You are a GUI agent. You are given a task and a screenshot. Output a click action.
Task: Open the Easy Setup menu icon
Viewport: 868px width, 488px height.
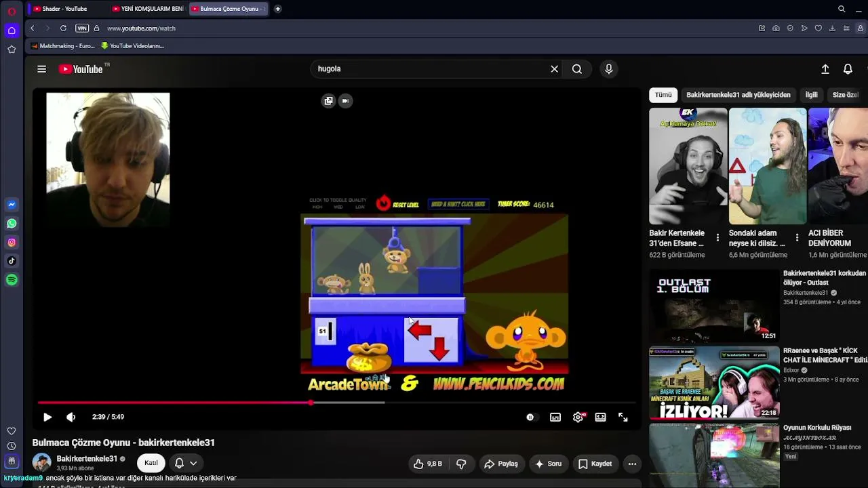tap(846, 28)
